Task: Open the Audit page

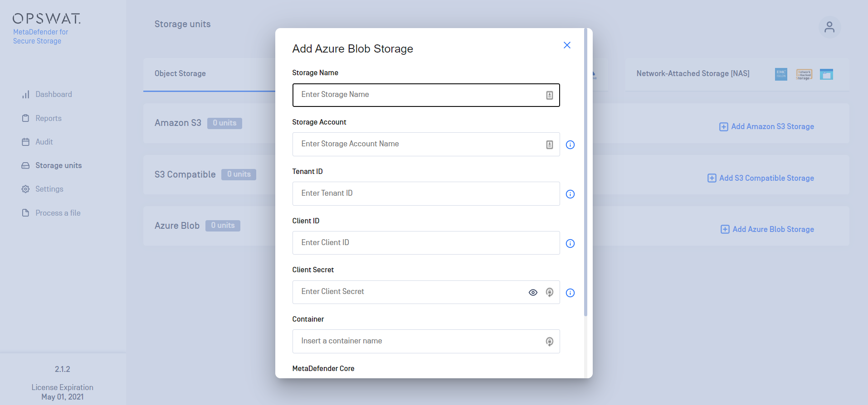Action: 44,142
